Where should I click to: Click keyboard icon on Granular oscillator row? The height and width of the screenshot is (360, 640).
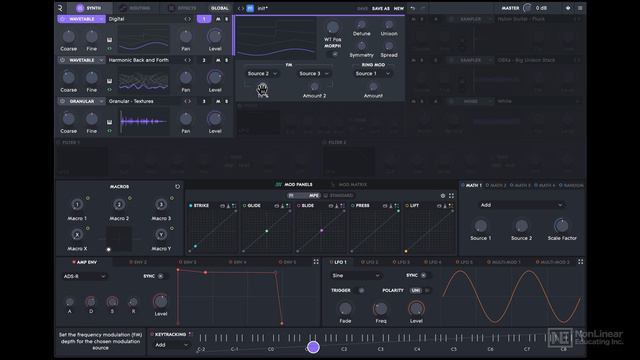point(109,122)
